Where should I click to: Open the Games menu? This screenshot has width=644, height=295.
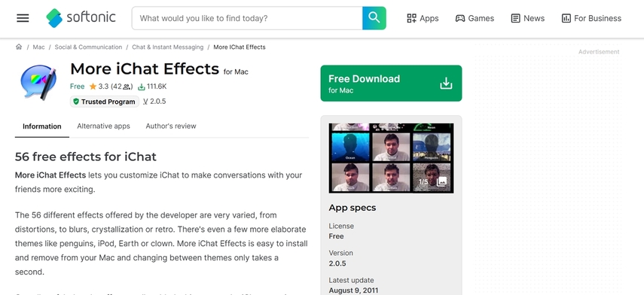pyautogui.click(x=475, y=18)
